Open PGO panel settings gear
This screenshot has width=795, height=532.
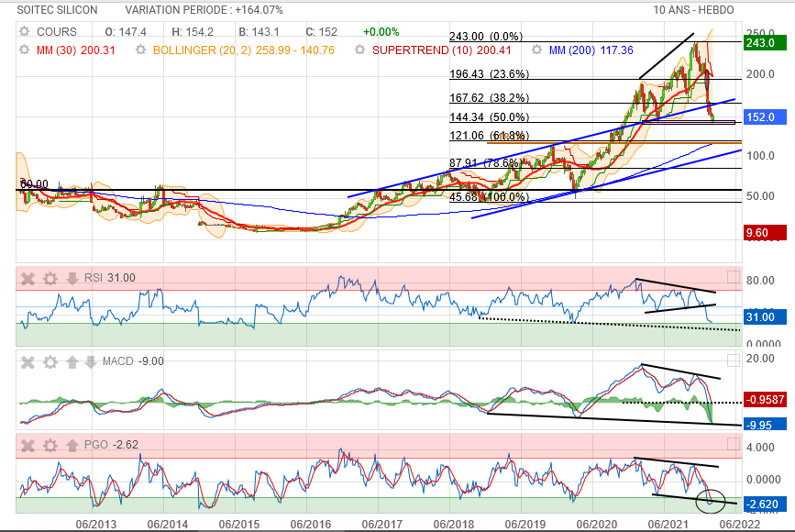pyautogui.click(x=50, y=445)
